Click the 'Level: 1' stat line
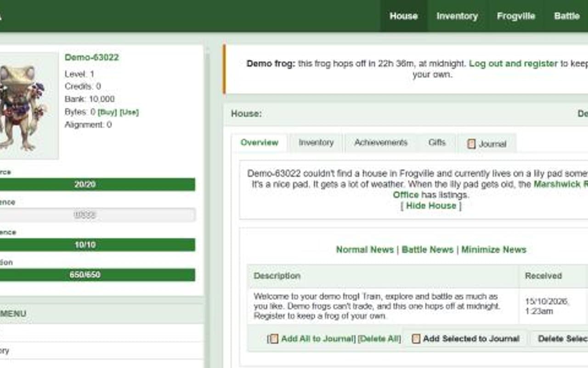Image resolution: width=588 pixels, height=368 pixels. tap(79, 74)
